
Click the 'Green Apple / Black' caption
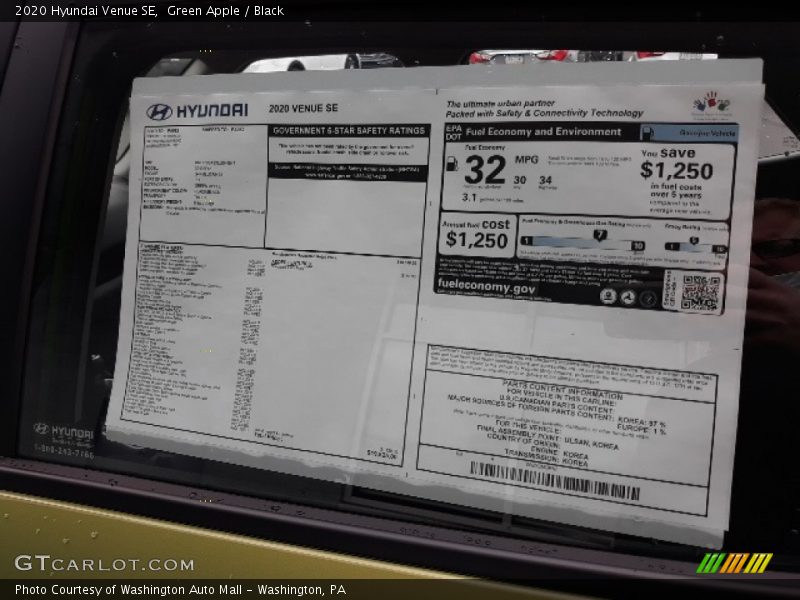[x=225, y=11]
